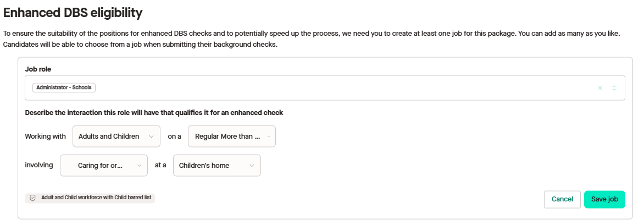Click inside the Job role input field
Image resolution: width=644 pixels, height=224 pixels.
(x=330, y=88)
